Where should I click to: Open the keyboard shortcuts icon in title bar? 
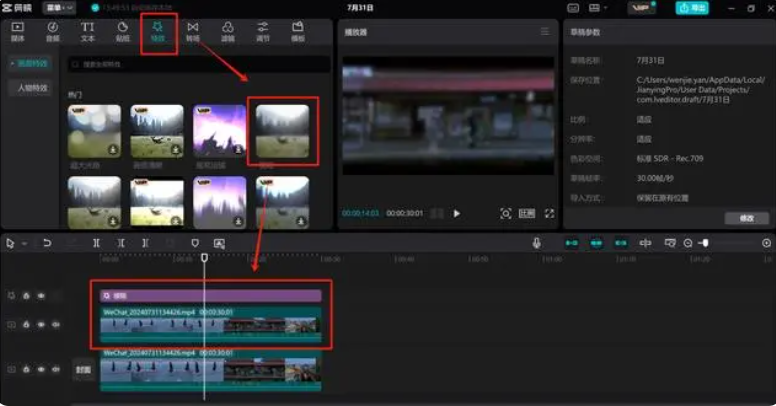[x=573, y=8]
